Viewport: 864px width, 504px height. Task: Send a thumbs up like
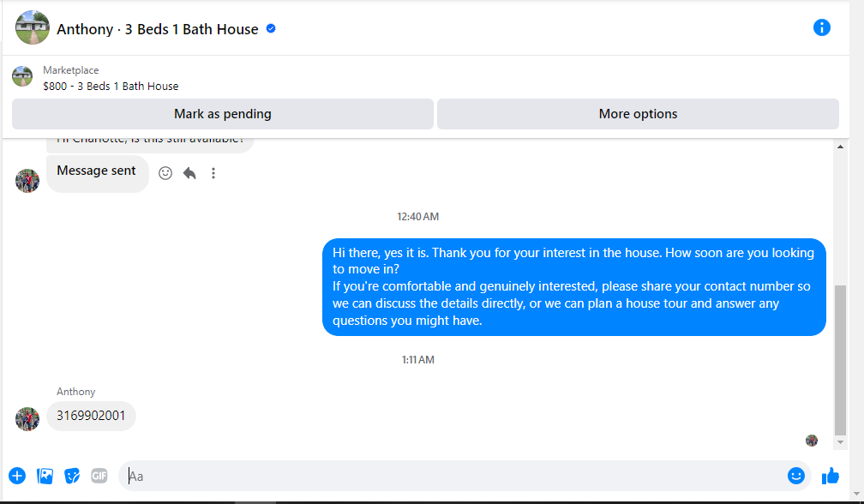tap(830, 476)
